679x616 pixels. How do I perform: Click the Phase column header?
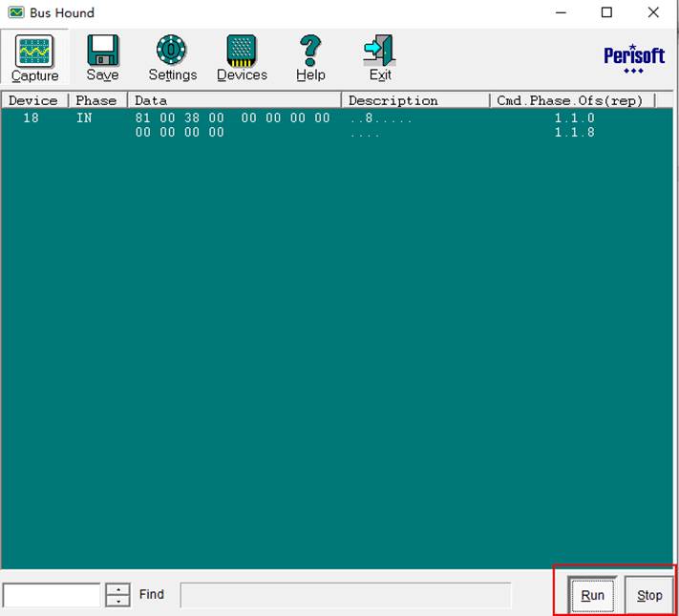97,100
